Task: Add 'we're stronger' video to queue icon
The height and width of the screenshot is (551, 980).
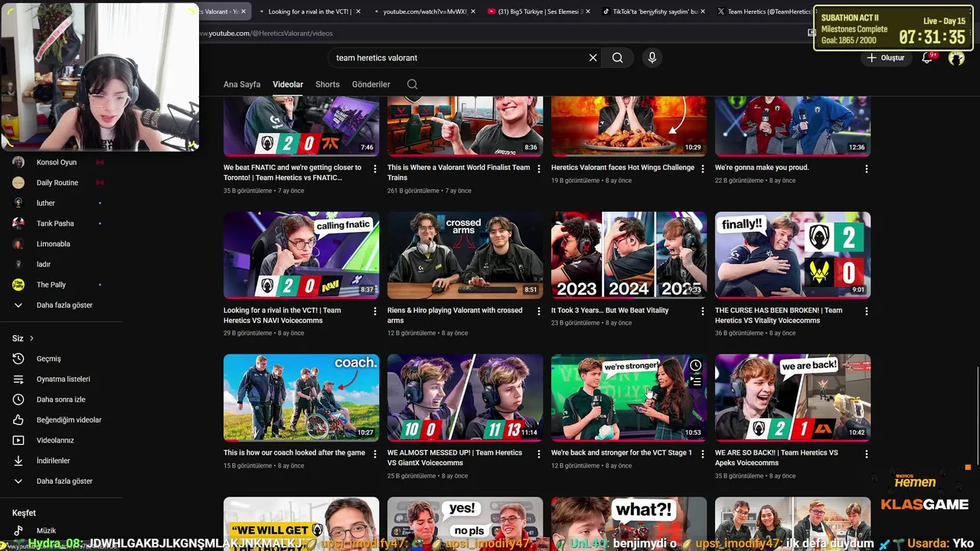Action: tap(695, 381)
